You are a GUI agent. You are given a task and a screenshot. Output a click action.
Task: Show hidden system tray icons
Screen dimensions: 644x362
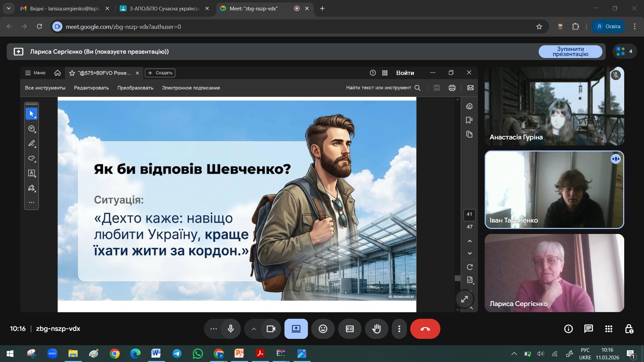coord(514,354)
